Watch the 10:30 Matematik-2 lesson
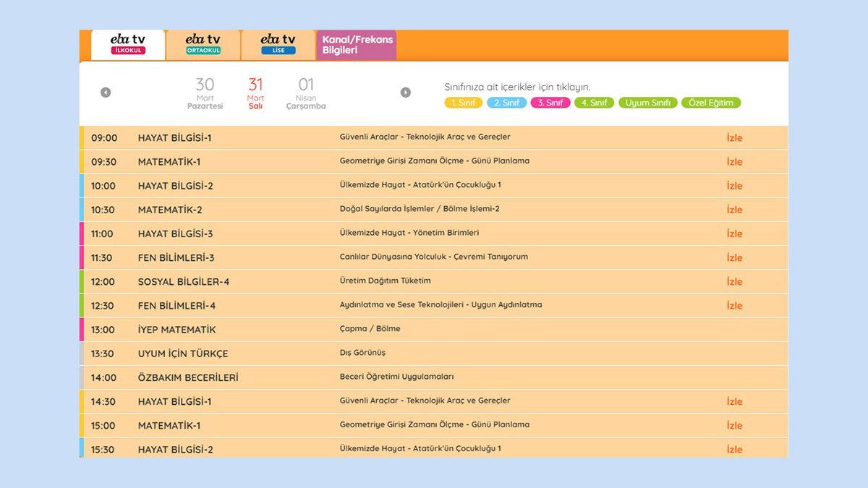Viewport: 868px width, 488px height. tap(734, 210)
